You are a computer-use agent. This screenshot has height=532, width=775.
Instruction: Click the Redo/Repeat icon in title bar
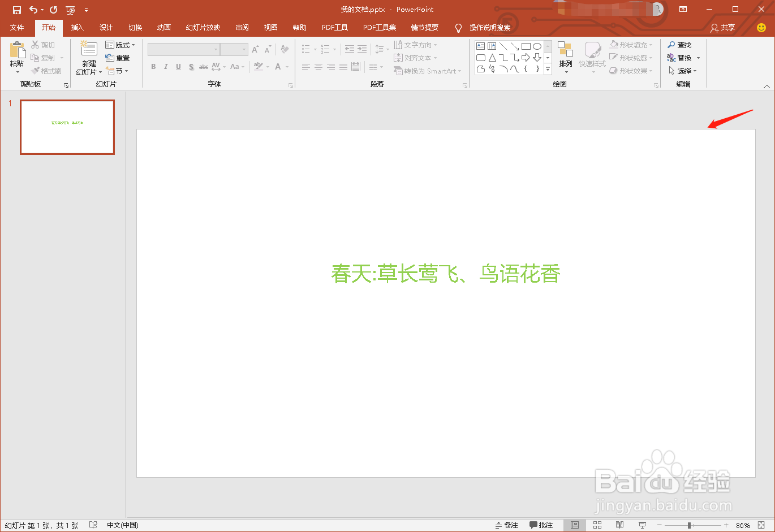[53, 10]
